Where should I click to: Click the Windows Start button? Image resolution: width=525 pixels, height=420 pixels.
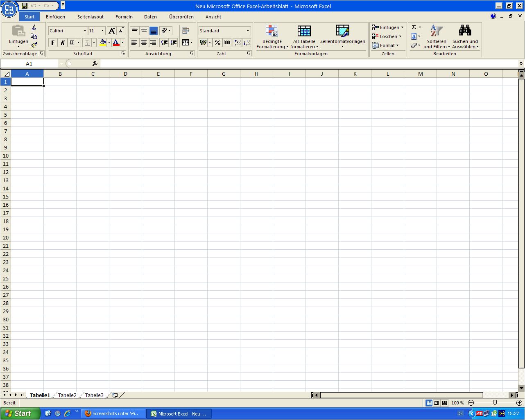(x=20, y=413)
